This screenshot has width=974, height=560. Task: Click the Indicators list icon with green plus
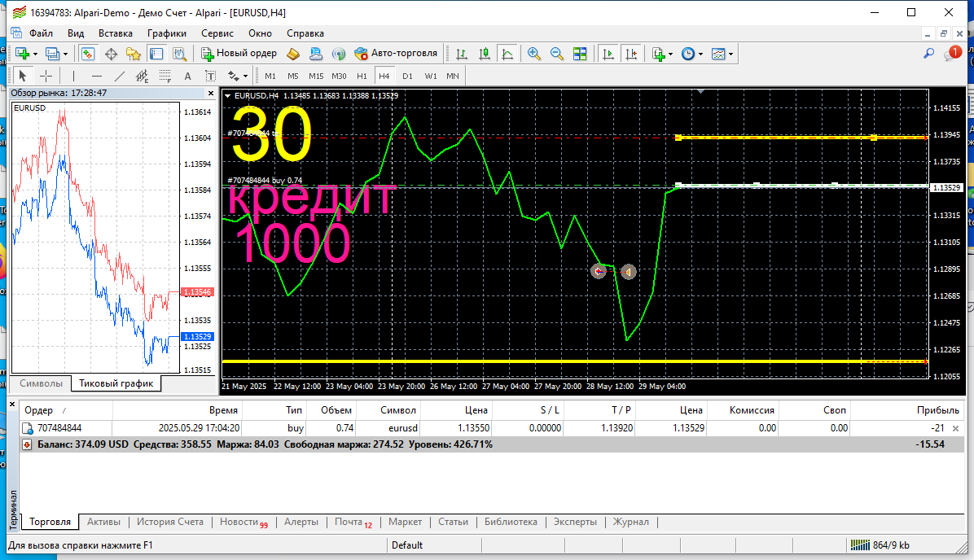click(x=659, y=54)
